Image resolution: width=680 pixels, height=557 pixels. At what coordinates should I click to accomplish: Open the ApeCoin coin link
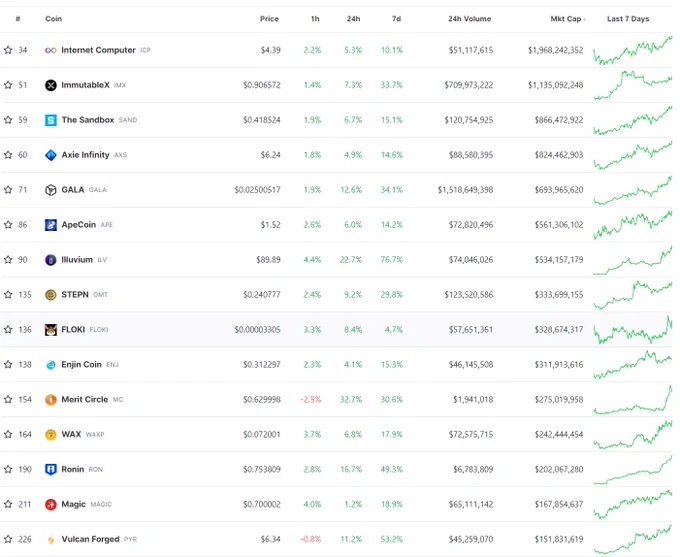pos(78,225)
